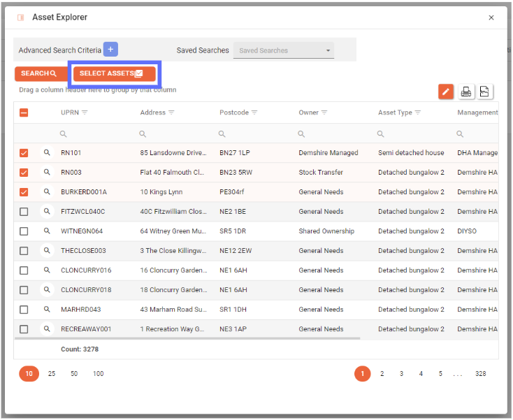Uncheck the RN003 row checkbox

click(x=24, y=172)
